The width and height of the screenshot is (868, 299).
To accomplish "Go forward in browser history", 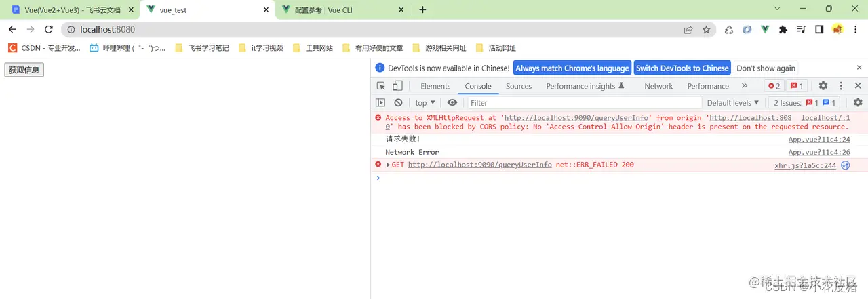I will click(x=31, y=29).
